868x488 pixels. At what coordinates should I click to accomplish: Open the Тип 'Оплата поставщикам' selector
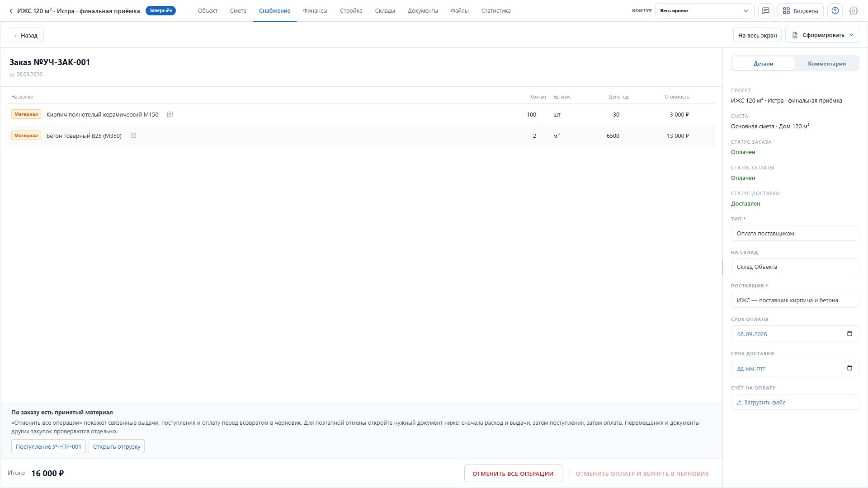(x=795, y=234)
